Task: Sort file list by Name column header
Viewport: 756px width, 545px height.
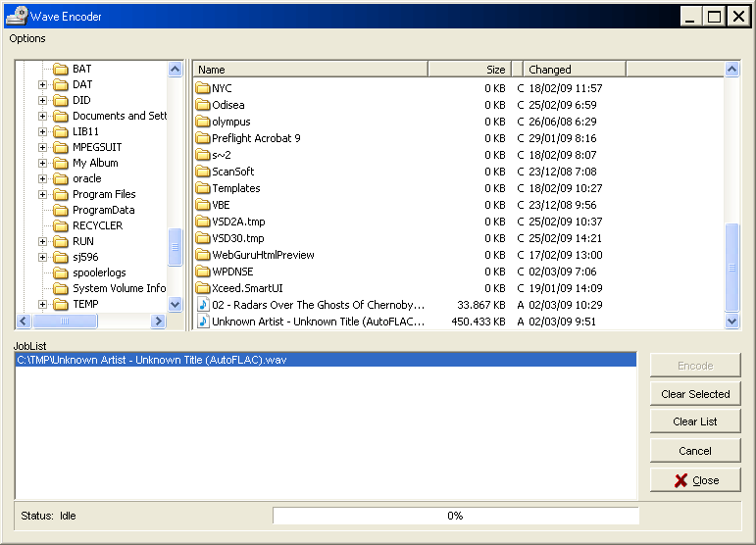Action: click(x=310, y=70)
